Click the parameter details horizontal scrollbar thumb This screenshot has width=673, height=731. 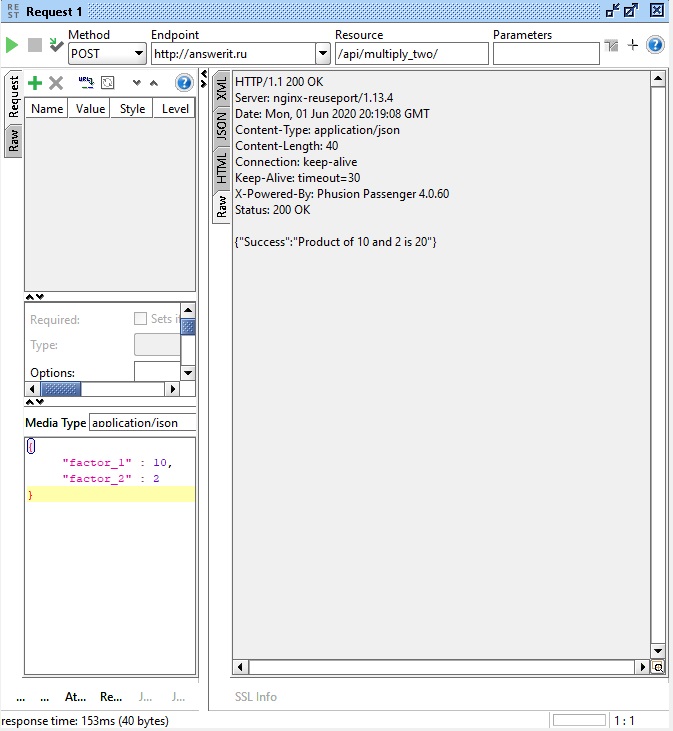[x=61, y=388]
